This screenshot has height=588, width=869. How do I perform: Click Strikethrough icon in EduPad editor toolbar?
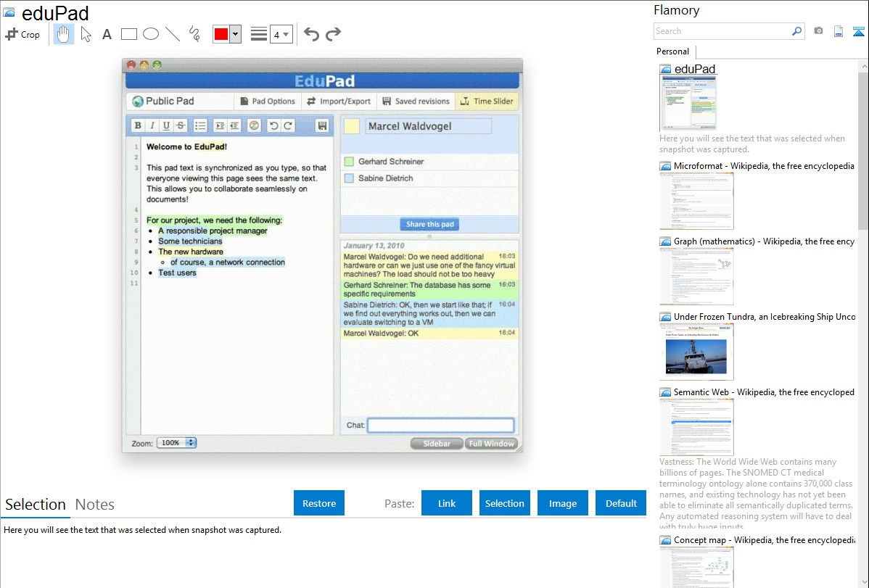(x=181, y=126)
